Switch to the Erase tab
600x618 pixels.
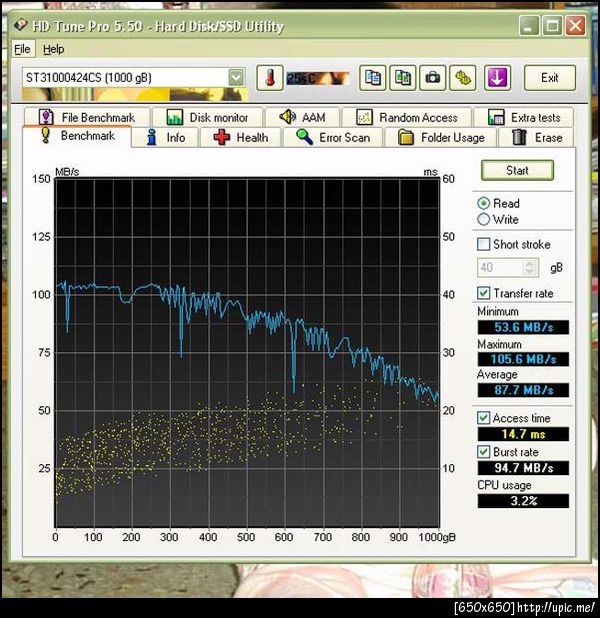pos(536,138)
